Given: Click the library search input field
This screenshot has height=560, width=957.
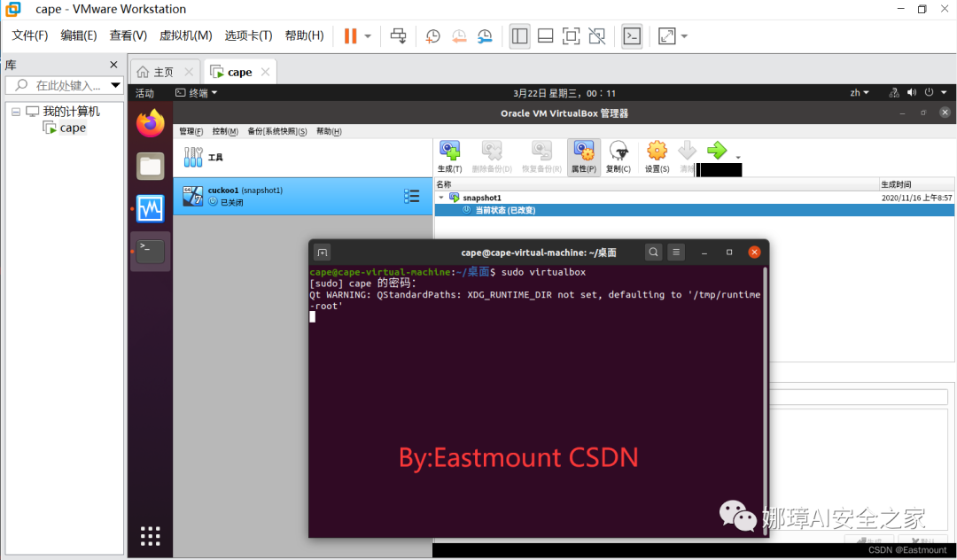Looking at the screenshot, I should [x=64, y=85].
